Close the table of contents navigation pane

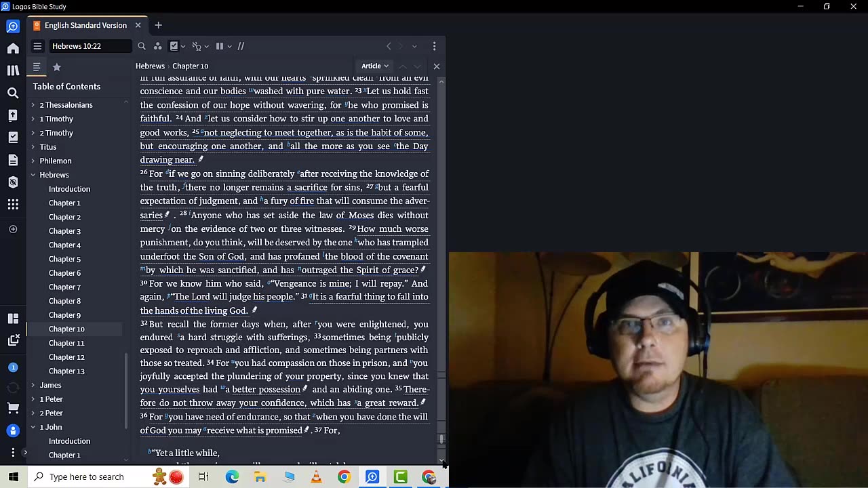tap(437, 66)
